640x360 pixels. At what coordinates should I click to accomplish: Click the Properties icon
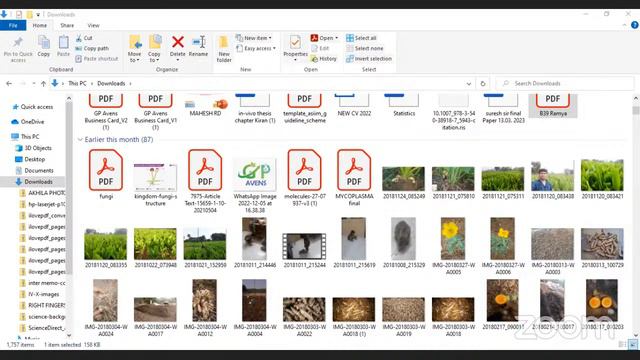[295, 42]
